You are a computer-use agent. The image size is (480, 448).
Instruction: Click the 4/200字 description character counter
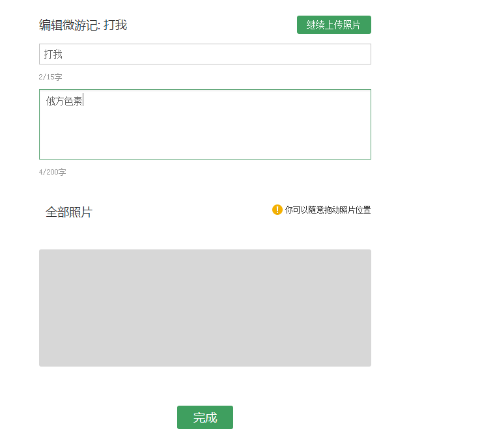(x=53, y=173)
